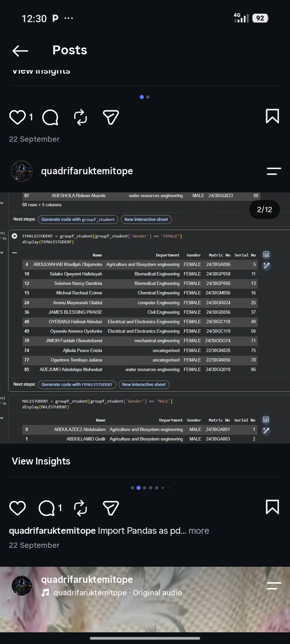Image resolution: width=290 pixels, height=644 pixels.
Task: Run the FEMALESTUDENT code cell
Action: tap(14, 236)
